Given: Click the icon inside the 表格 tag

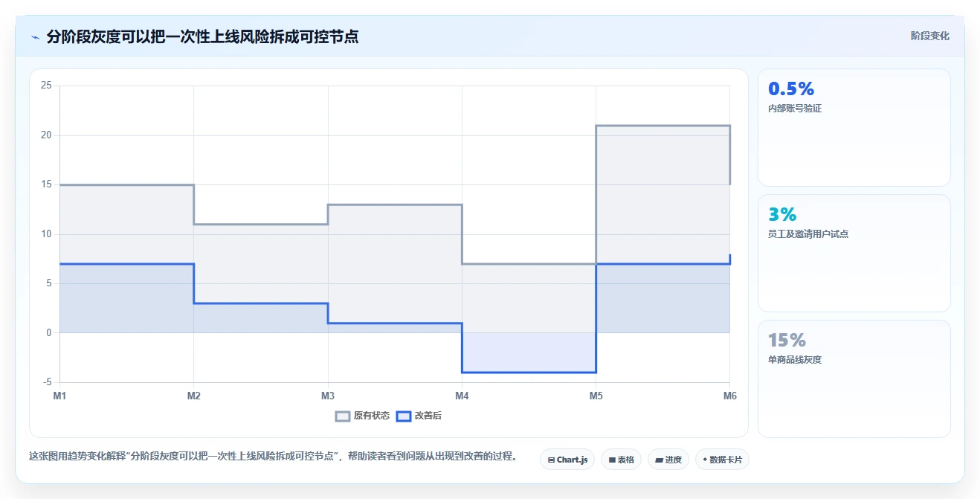Looking at the screenshot, I should tap(612, 460).
